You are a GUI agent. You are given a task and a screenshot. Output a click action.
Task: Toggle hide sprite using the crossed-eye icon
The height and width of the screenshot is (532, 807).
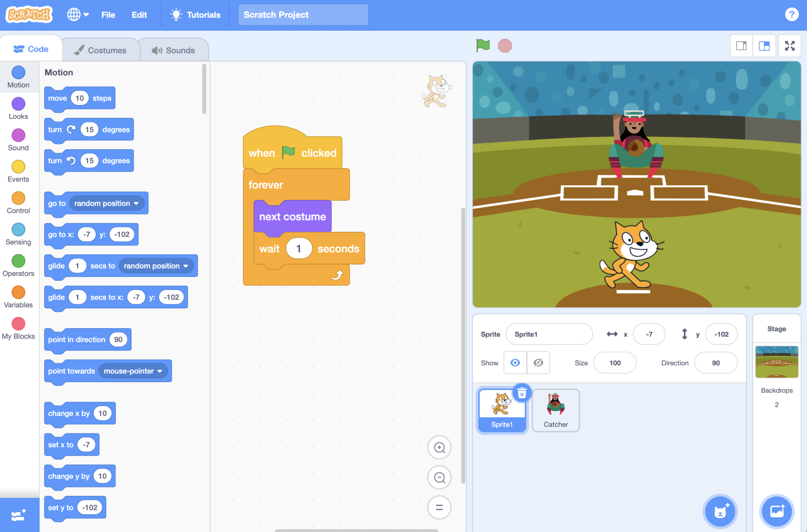[537, 361]
